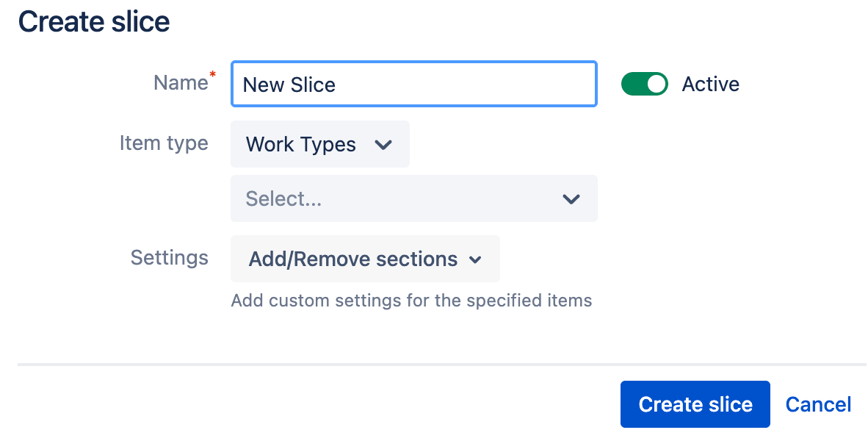Click the Add/Remove sections expander arrow

(475, 259)
